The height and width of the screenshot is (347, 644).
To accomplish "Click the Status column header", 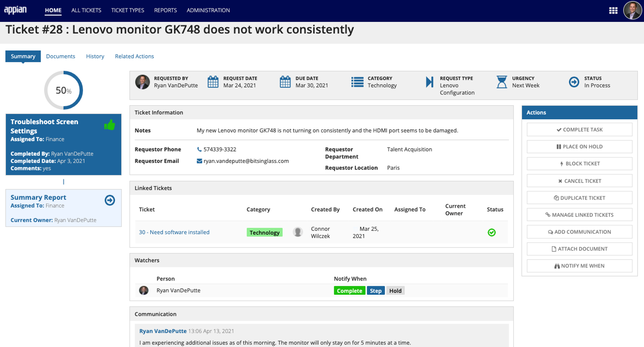I will (x=495, y=209).
